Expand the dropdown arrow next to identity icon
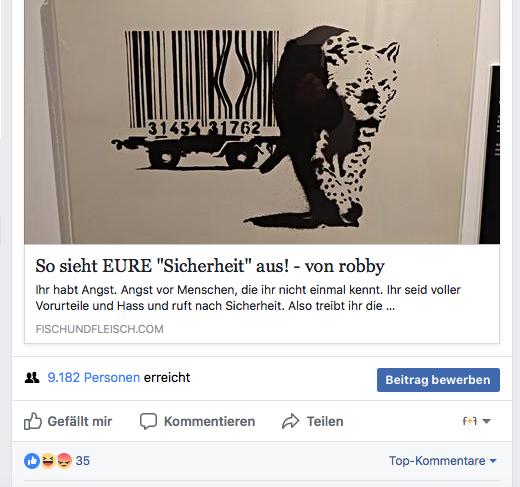This screenshot has height=487, width=520. (486, 421)
